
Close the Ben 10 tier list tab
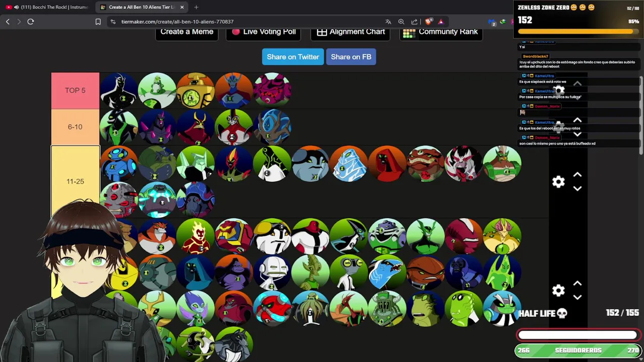pyautogui.click(x=182, y=7)
